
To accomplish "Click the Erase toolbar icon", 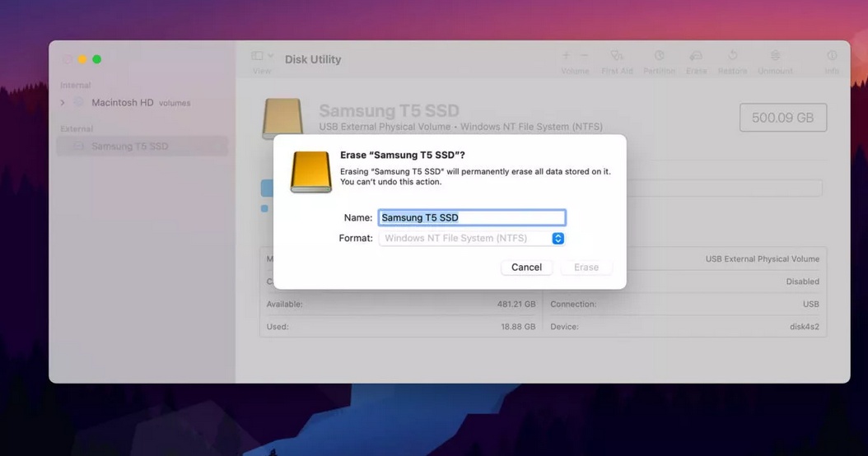I will coord(696,56).
